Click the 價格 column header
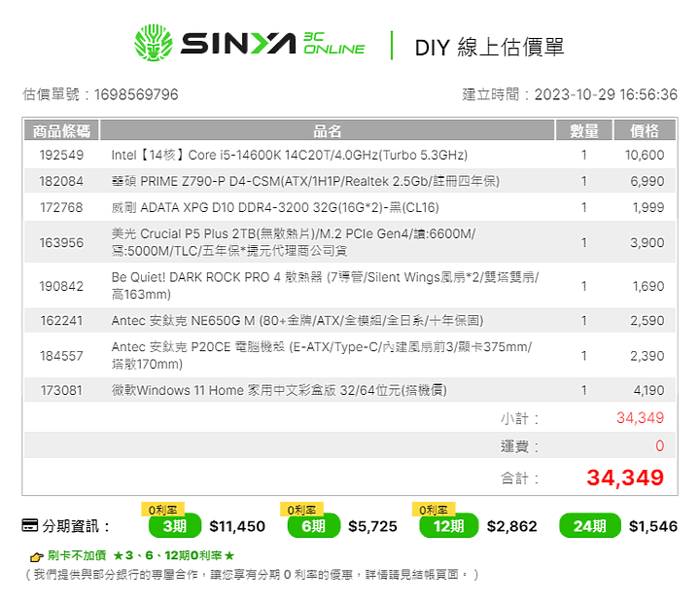The height and width of the screenshot is (603, 700). click(645, 131)
